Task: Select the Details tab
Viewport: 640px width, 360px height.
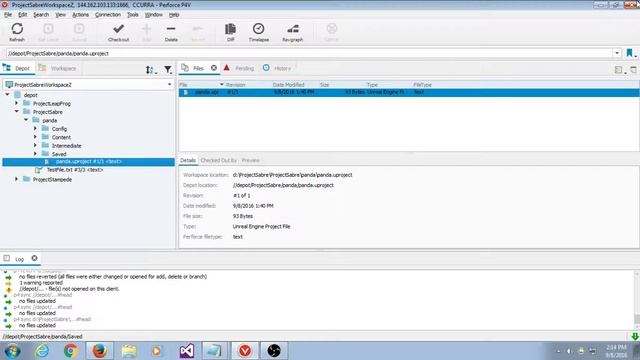Action: (188, 160)
